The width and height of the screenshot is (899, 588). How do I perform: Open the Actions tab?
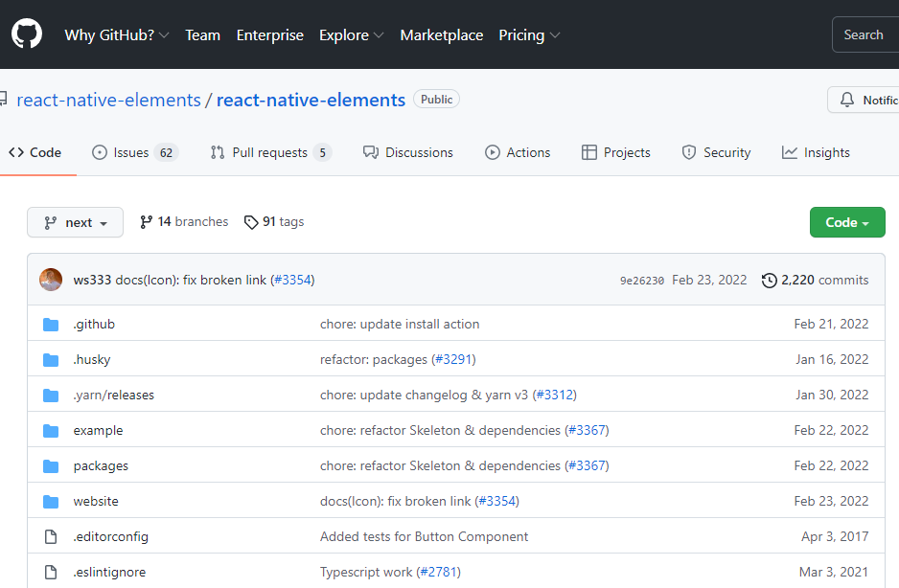pos(518,152)
